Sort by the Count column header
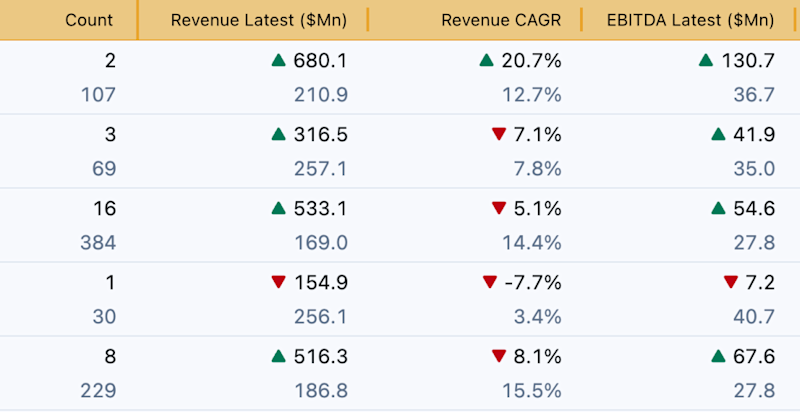This screenshot has width=800, height=412. (x=89, y=20)
